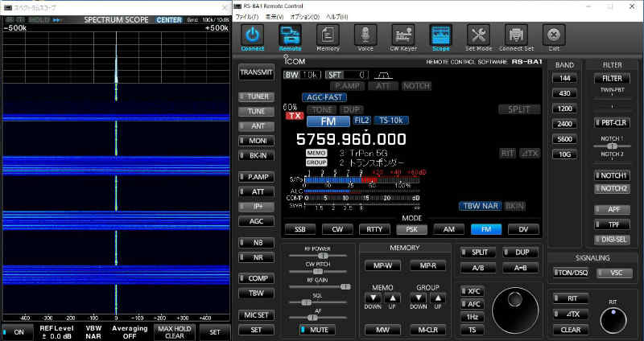
Task: Click the MEMO down arrow
Action: 373,298
